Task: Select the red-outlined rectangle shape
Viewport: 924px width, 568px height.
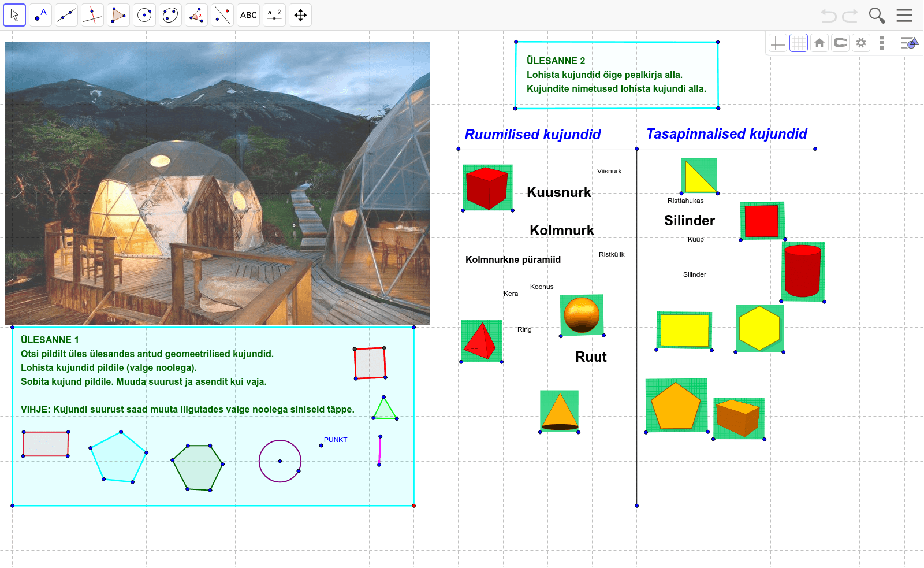Action: 46,444
